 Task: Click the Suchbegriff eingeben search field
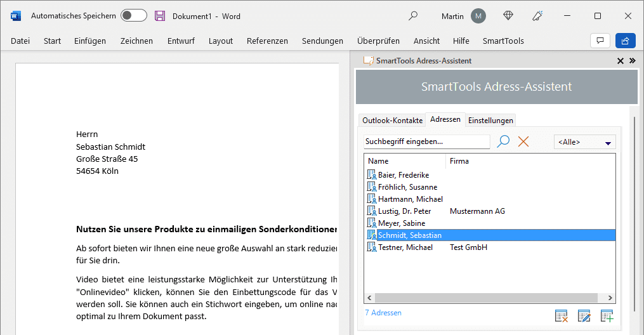[x=426, y=141]
